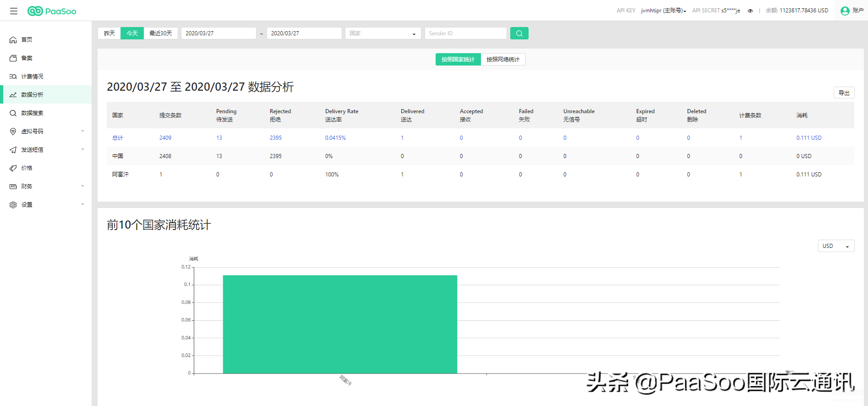Open the settings gear icon
Screen dimensions: 868x406
13,205
